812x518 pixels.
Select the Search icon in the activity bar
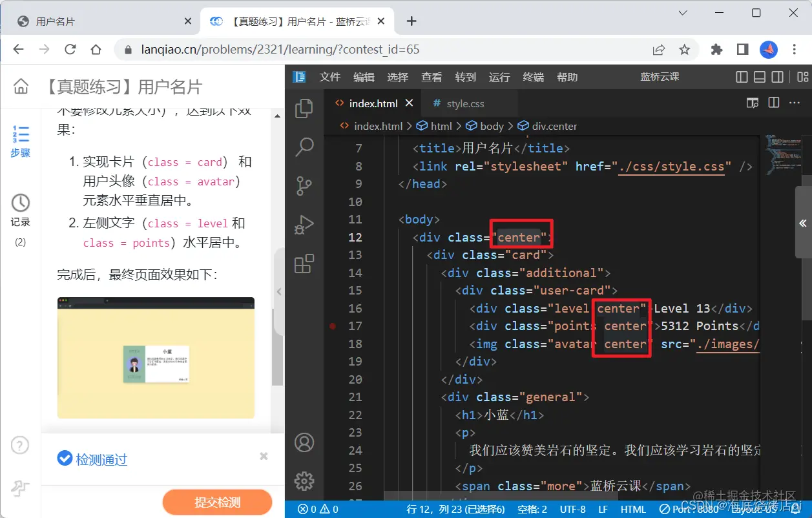tap(304, 147)
